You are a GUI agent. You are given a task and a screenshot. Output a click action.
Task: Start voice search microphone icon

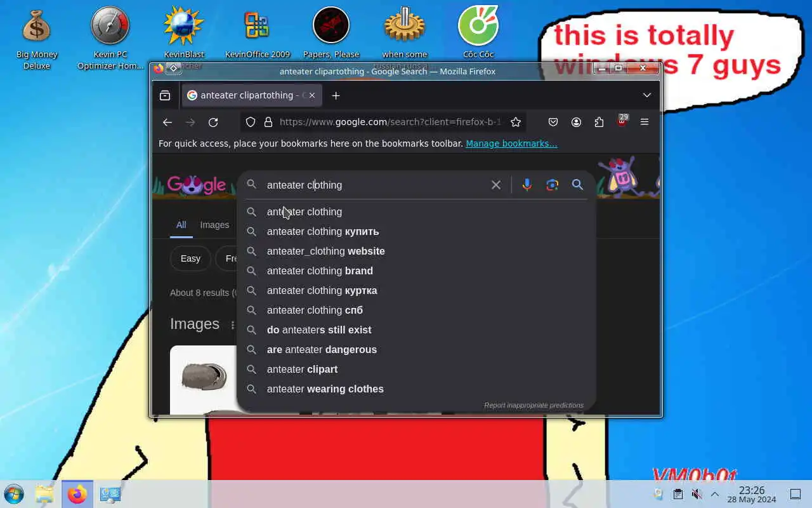(x=527, y=185)
